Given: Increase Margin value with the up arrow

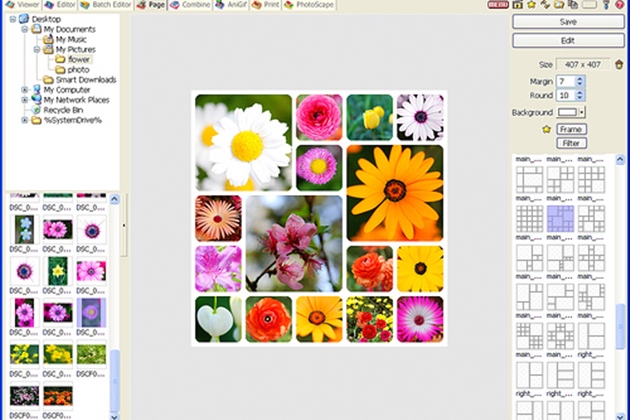Looking at the screenshot, I should tap(582, 77).
